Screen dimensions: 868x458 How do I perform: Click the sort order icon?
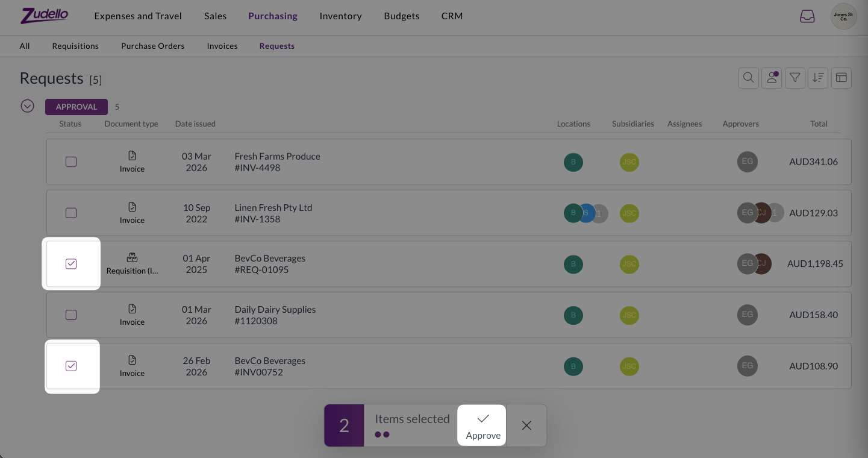click(818, 78)
